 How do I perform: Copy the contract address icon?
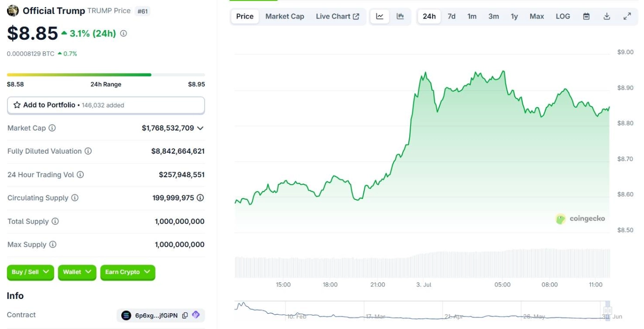coord(185,315)
